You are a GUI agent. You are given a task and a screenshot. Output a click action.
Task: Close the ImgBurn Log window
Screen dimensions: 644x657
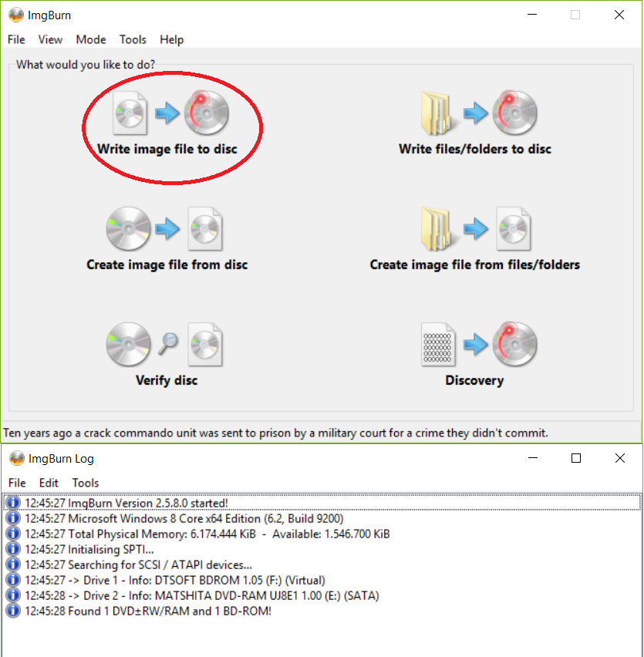pos(620,458)
